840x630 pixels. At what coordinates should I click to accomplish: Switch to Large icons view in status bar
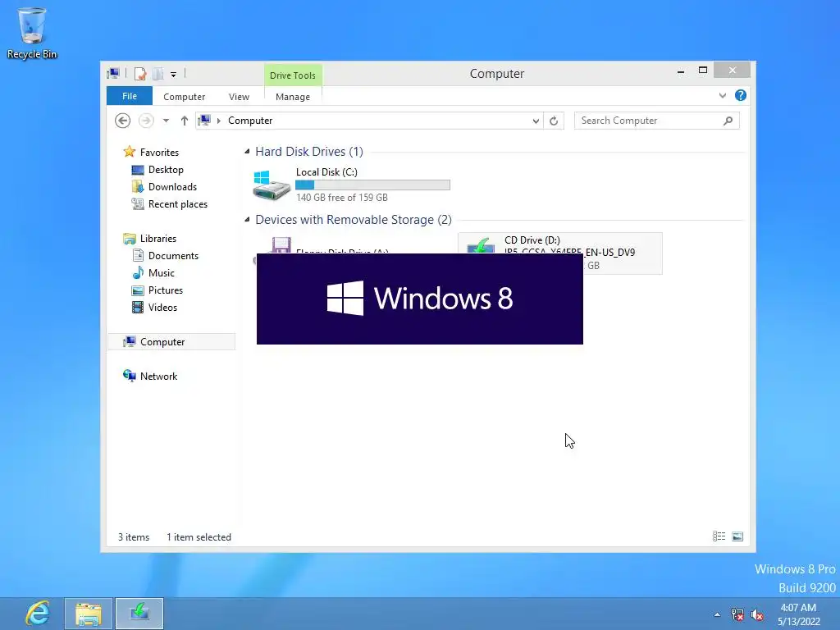point(737,536)
